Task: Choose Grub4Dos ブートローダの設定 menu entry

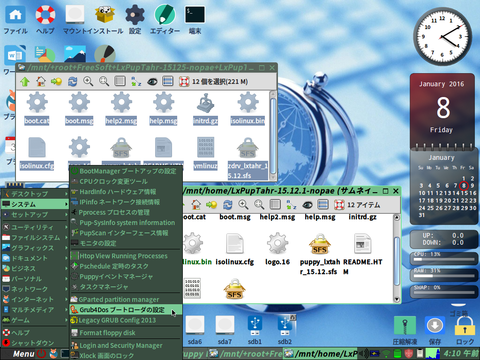Action: click(126, 310)
